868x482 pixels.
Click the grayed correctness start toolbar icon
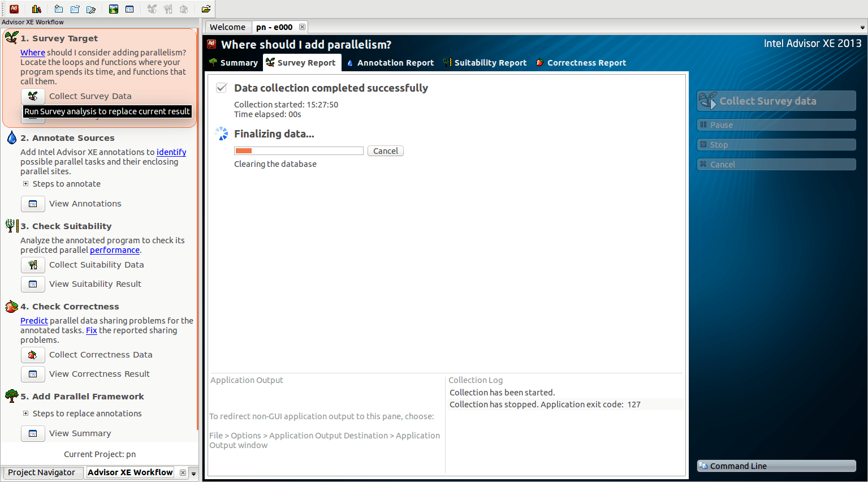pos(184,8)
